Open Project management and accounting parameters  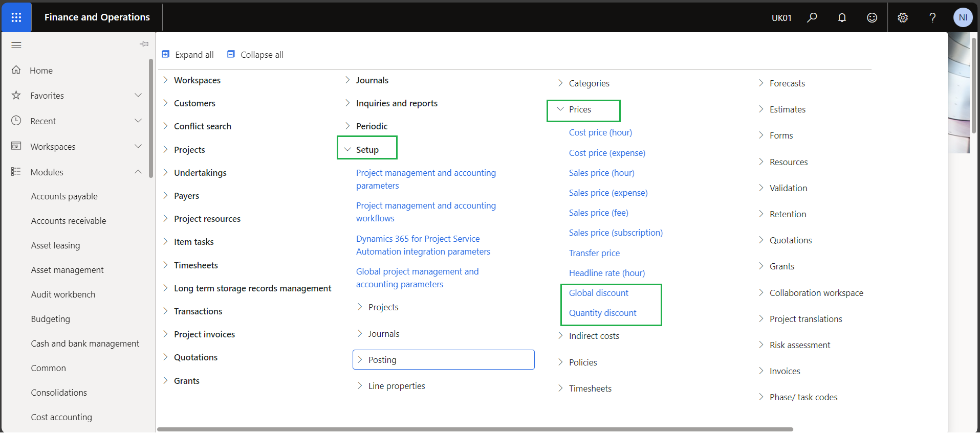point(426,179)
